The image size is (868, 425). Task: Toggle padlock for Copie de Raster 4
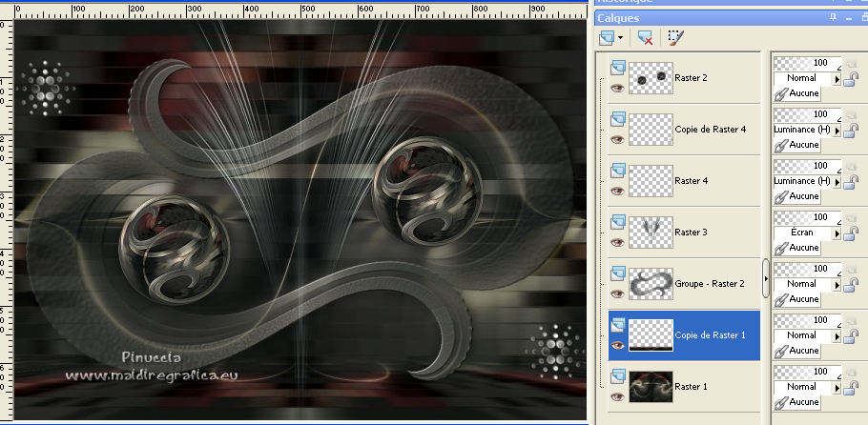(x=851, y=132)
